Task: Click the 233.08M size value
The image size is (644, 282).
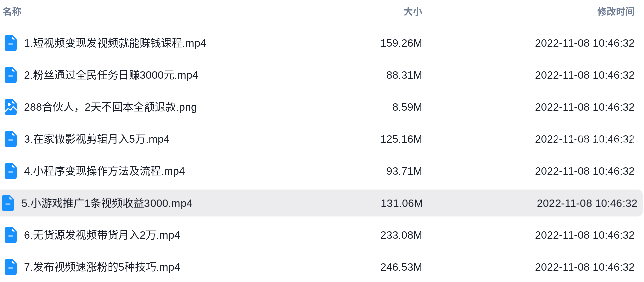Action: point(401,235)
